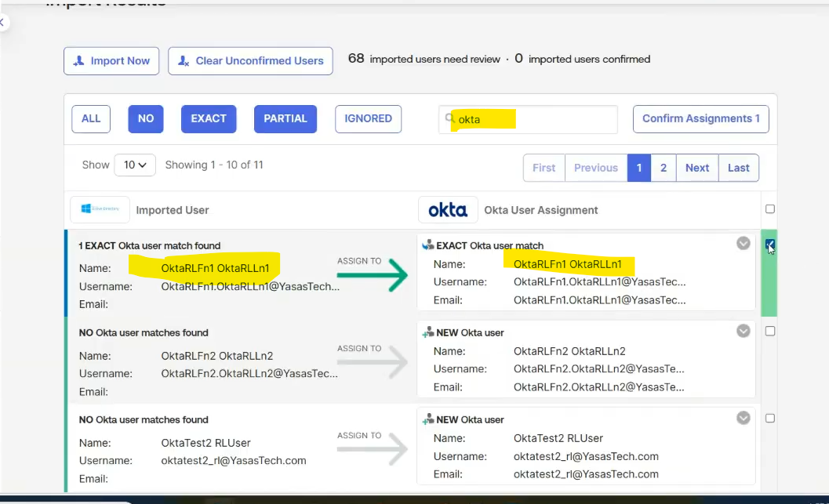Click the Okta logo in column header
The image size is (829, 504).
[x=448, y=209]
